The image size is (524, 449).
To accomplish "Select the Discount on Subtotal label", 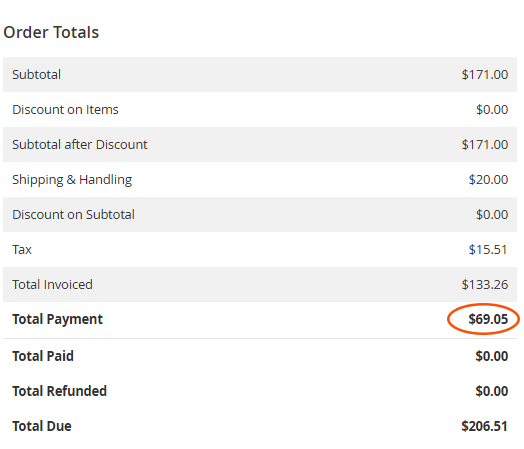I will [73, 214].
